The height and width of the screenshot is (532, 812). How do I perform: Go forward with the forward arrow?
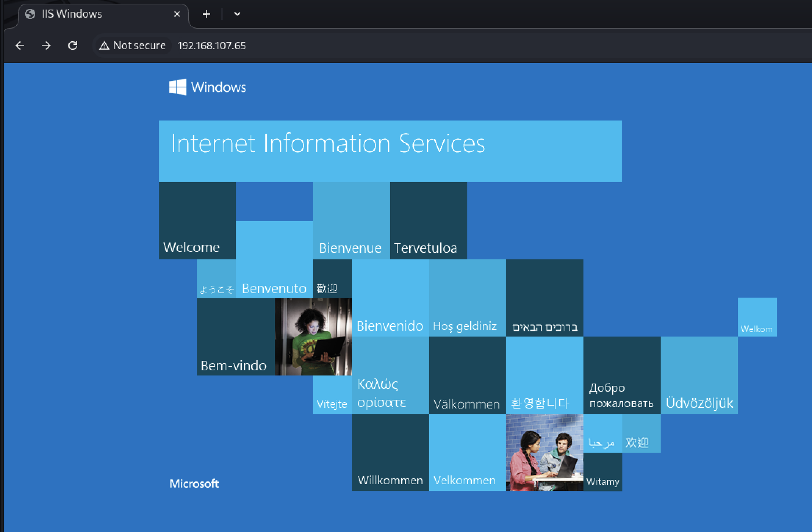click(46, 46)
